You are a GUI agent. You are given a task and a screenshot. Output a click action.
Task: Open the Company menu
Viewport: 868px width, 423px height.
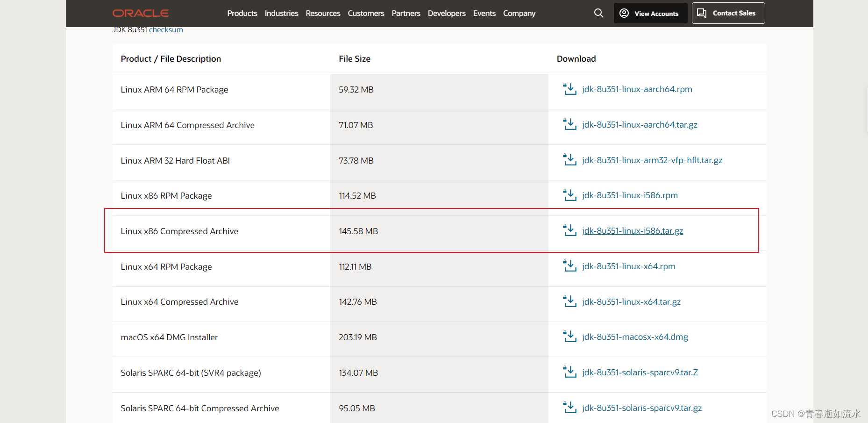coord(519,13)
